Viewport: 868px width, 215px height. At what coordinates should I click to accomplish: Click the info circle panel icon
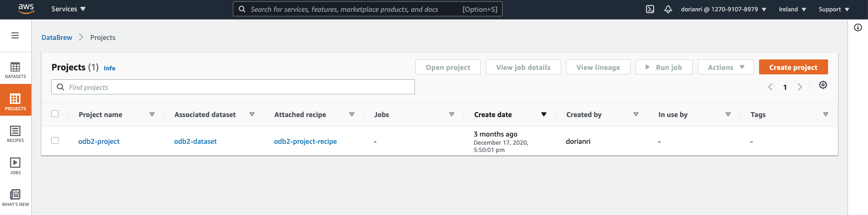(x=858, y=28)
